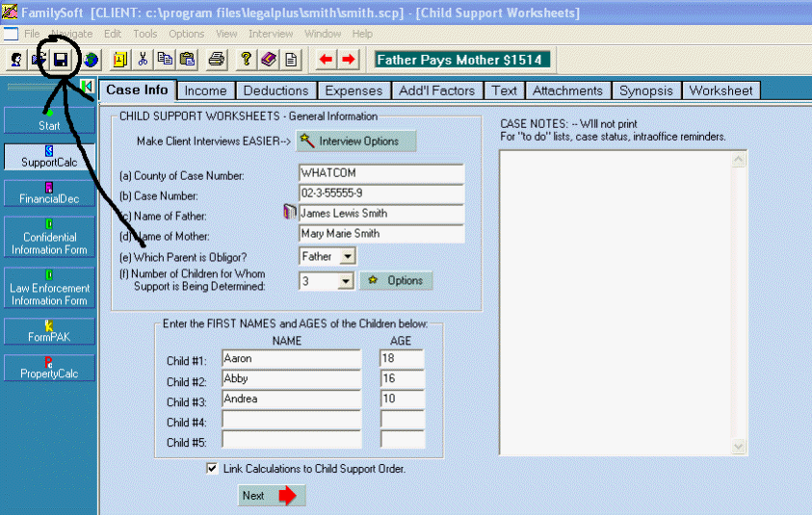Image resolution: width=812 pixels, height=515 pixels.
Task: Click the printer icon in toolbar
Action: pyautogui.click(x=217, y=60)
